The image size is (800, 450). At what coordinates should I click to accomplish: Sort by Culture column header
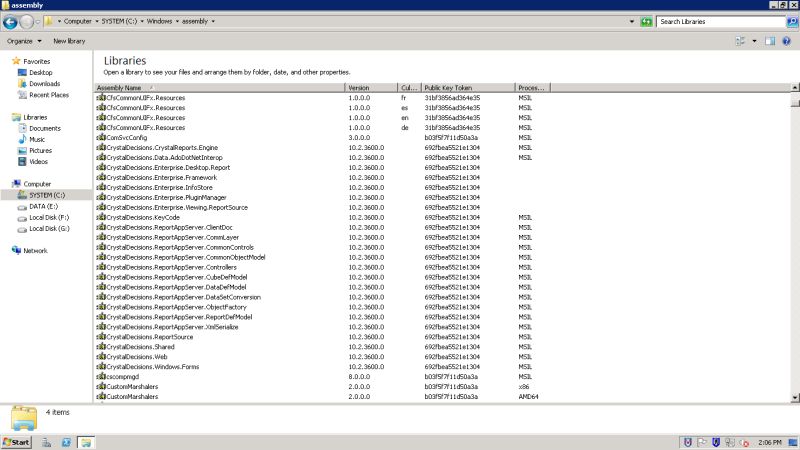tap(409, 88)
